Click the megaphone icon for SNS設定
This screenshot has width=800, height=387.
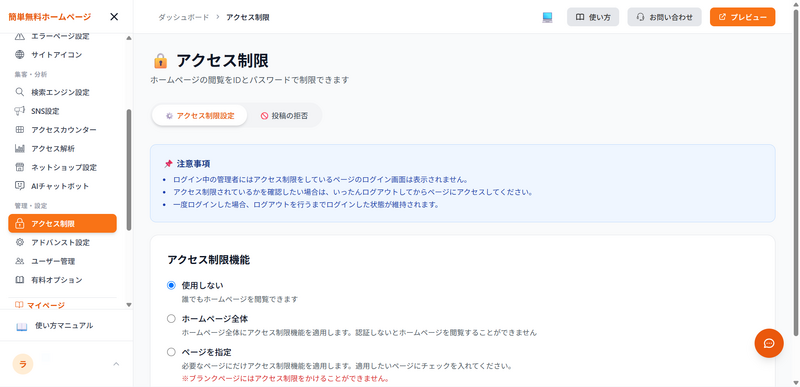tap(19, 111)
